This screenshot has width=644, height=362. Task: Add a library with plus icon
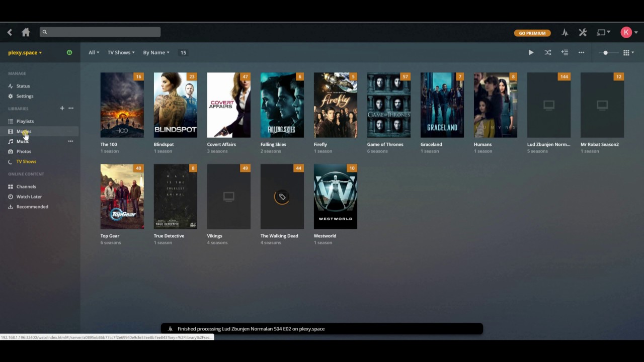(62, 108)
